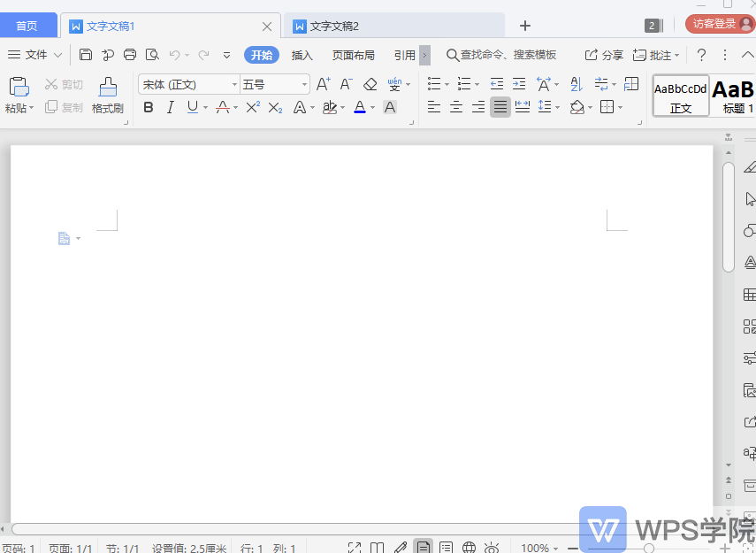Insert a table with the table icon
This screenshot has width=756, height=553.
click(x=630, y=84)
